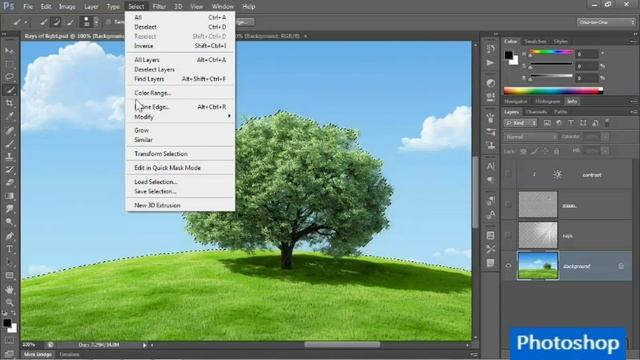Select the Clone Stamp tool

9,156
